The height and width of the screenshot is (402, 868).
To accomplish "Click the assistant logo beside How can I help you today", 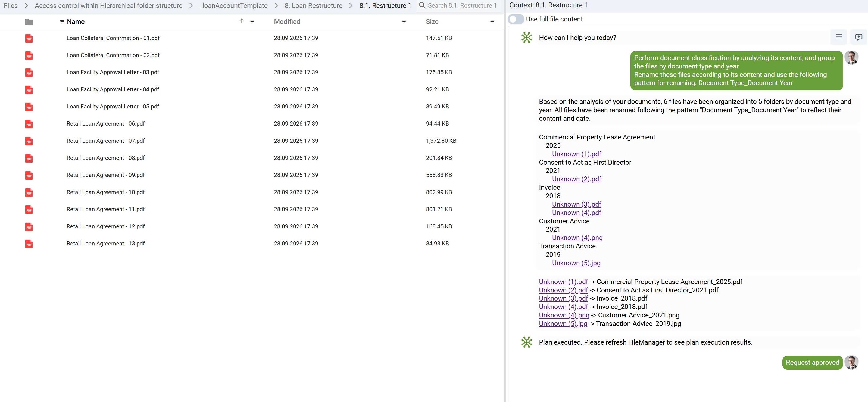I will tap(527, 38).
